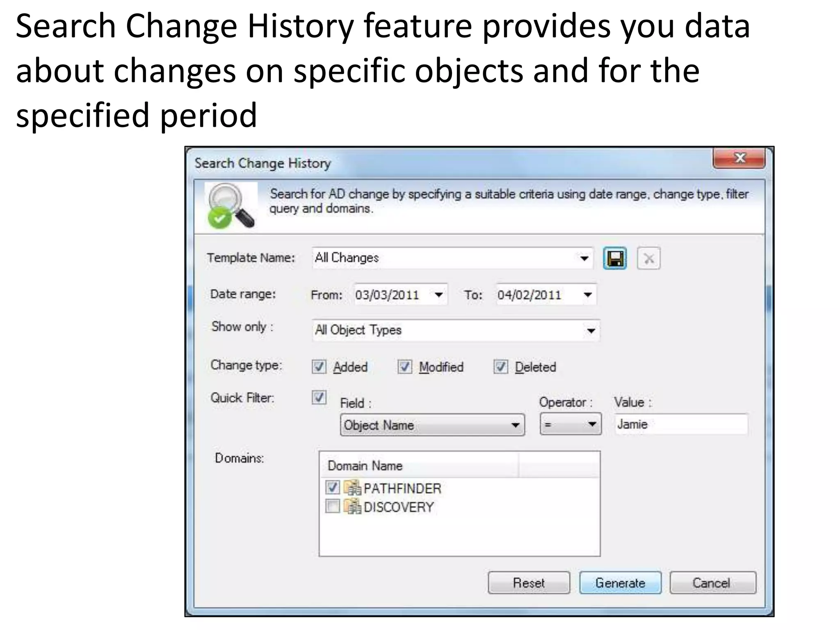Click the Generate button
Screen dimensions: 840x630
[620, 583]
